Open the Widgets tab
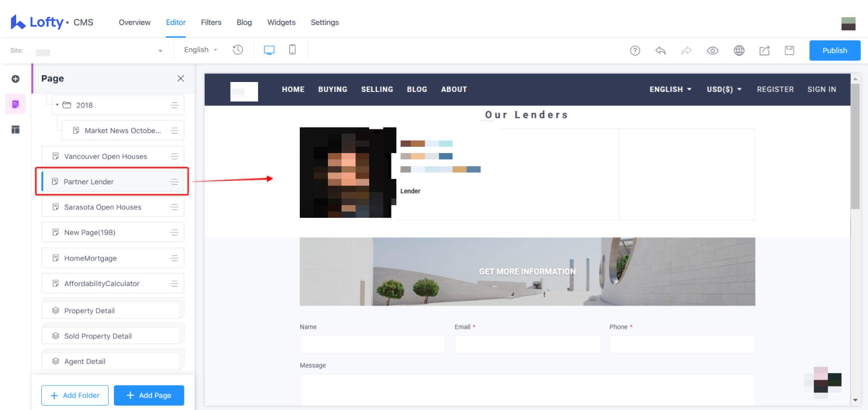The height and width of the screenshot is (410, 868). pos(281,22)
